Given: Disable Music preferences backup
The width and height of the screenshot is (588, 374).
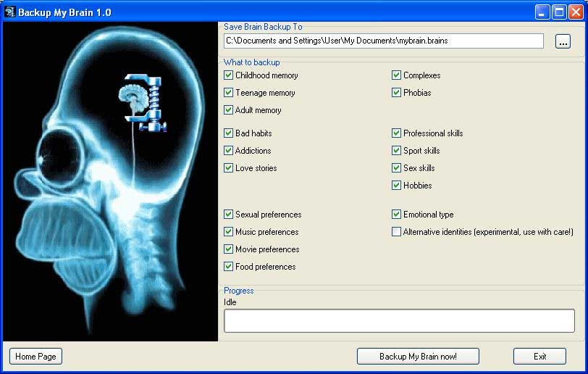Looking at the screenshot, I should click(228, 232).
